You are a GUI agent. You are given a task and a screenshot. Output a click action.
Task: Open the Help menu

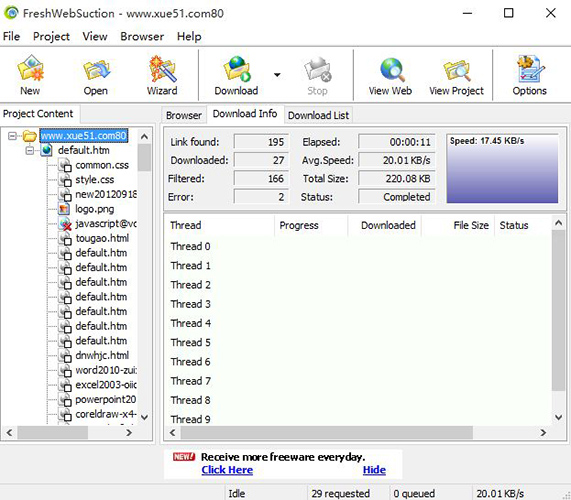[x=189, y=36]
